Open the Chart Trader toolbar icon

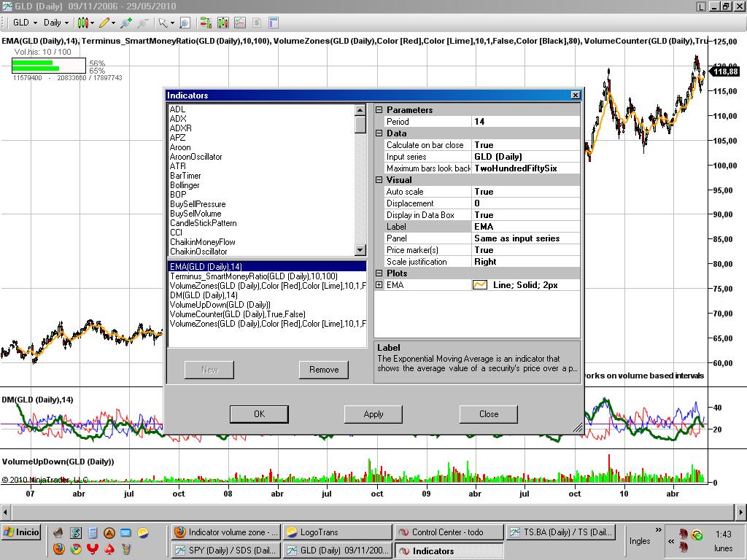pyautogui.click(x=206, y=23)
